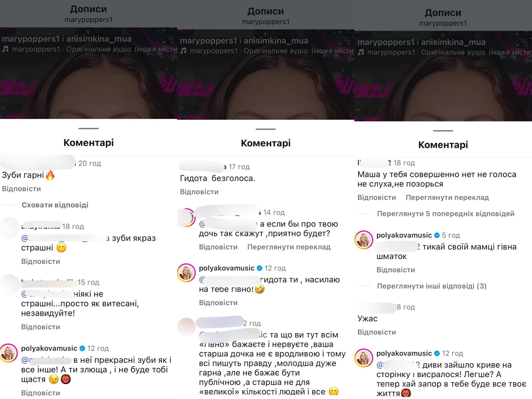Open polyakovamusic avatar on the 'прекрасні зуби' comment
Screen dimensions: 532x399
[x=9, y=353]
